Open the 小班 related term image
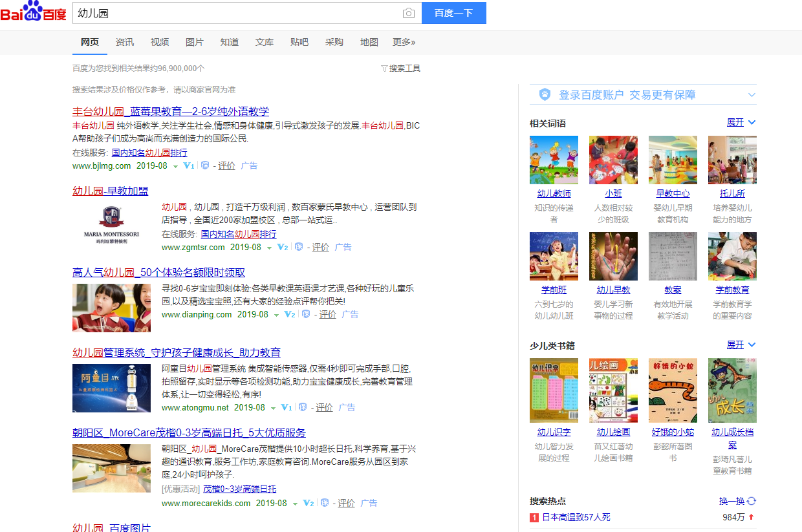 (613, 160)
